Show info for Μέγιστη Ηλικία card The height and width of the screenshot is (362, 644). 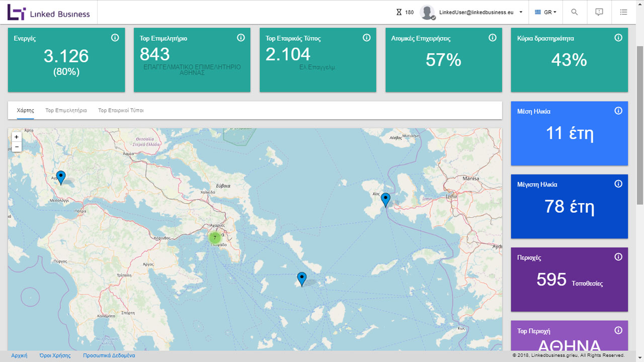tap(618, 184)
